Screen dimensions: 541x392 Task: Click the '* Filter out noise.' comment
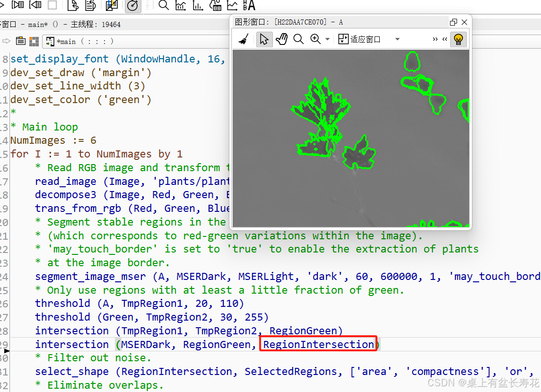(93, 358)
